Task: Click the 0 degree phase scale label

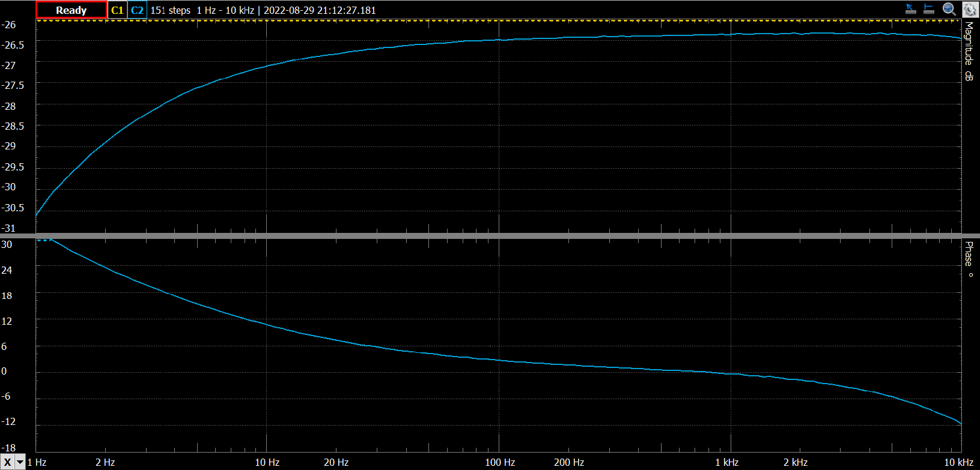Action: coord(4,372)
